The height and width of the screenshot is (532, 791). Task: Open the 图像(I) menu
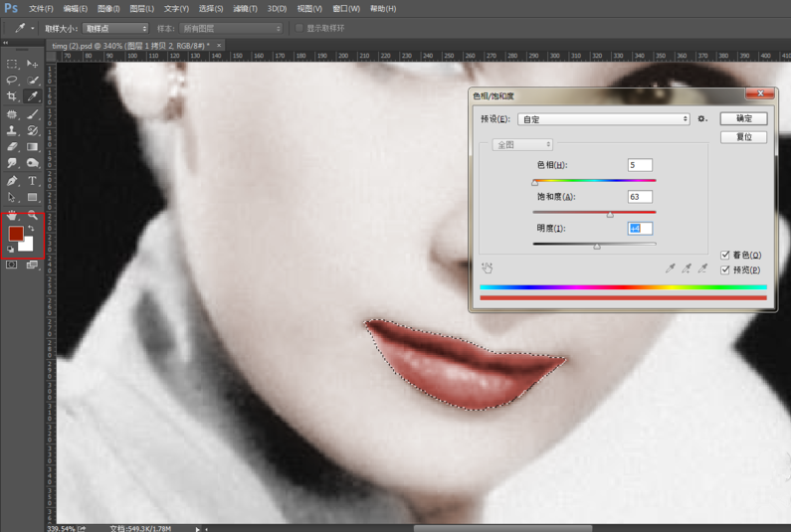point(108,9)
